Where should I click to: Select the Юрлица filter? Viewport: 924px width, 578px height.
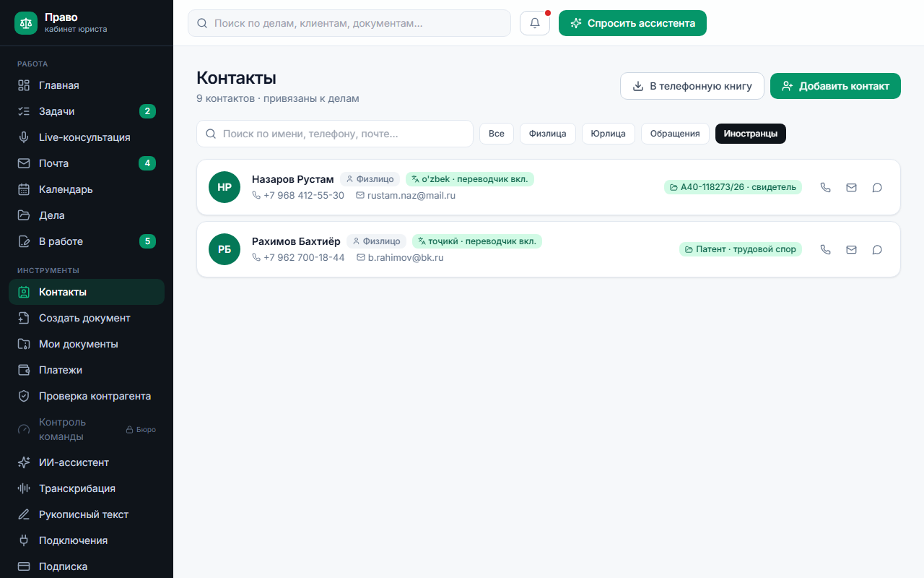pyautogui.click(x=609, y=134)
